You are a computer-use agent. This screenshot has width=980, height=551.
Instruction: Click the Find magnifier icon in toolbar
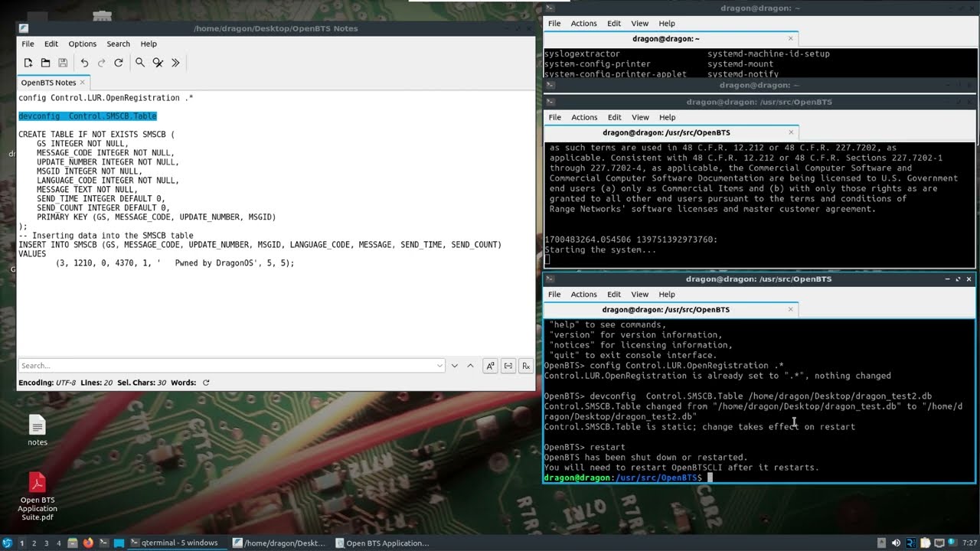coord(140,63)
